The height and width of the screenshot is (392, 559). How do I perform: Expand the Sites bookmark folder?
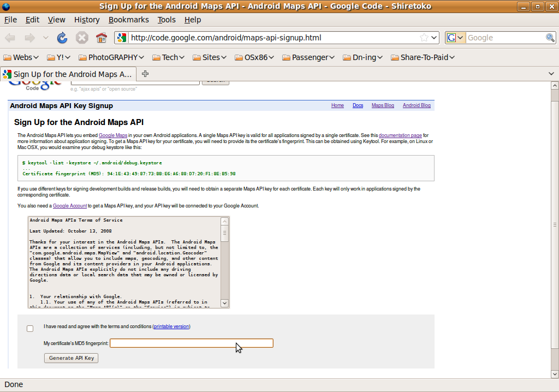(x=210, y=57)
